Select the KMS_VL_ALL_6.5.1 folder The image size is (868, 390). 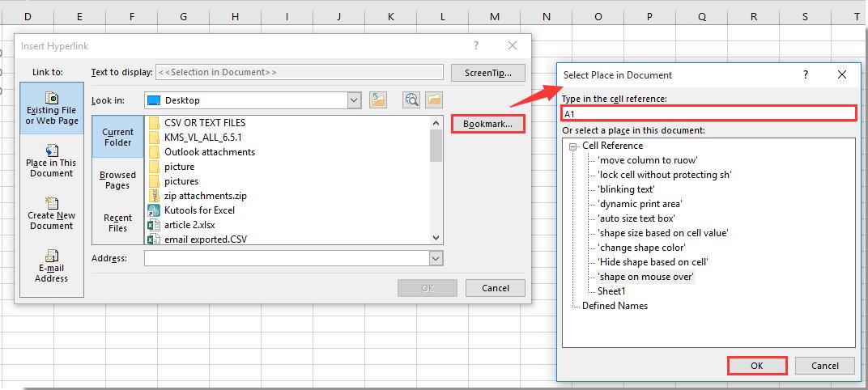coord(195,138)
